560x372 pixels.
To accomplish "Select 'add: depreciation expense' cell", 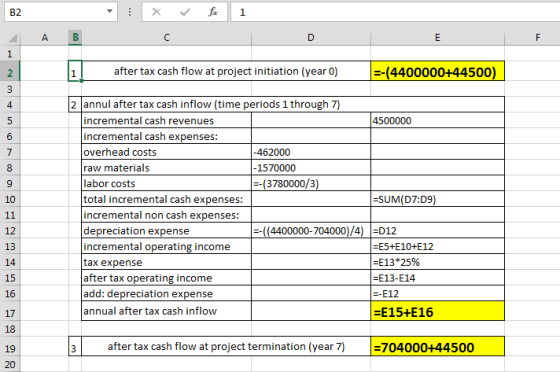I will (166, 293).
